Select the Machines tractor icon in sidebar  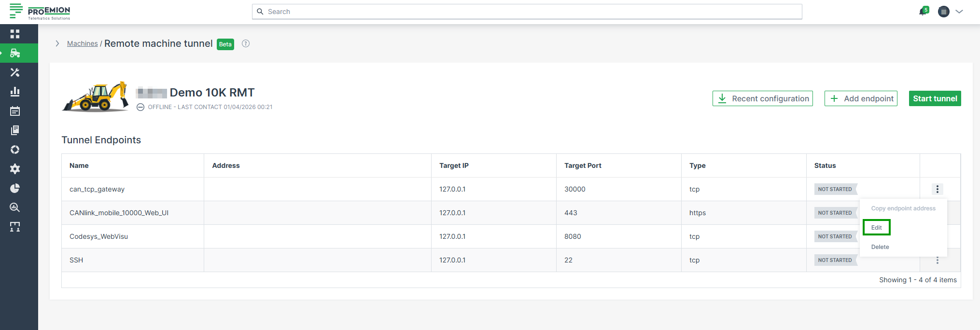[15, 53]
